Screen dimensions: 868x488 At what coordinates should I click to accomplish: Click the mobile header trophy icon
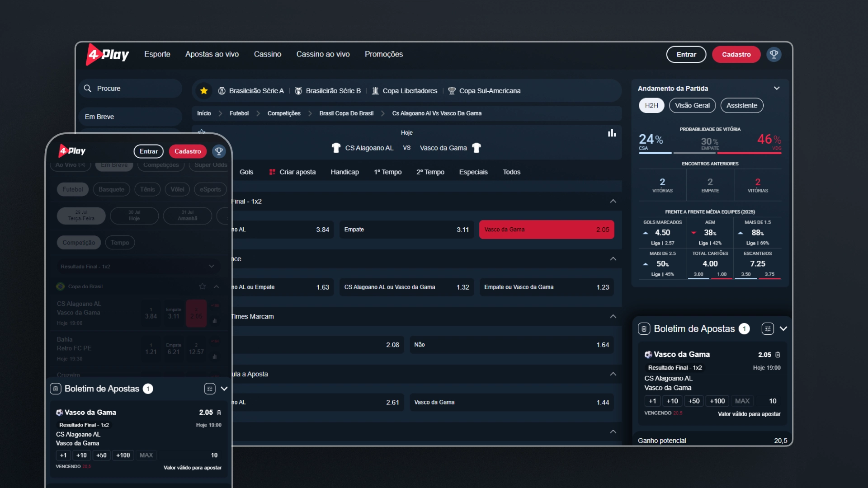click(x=219, y=151)
